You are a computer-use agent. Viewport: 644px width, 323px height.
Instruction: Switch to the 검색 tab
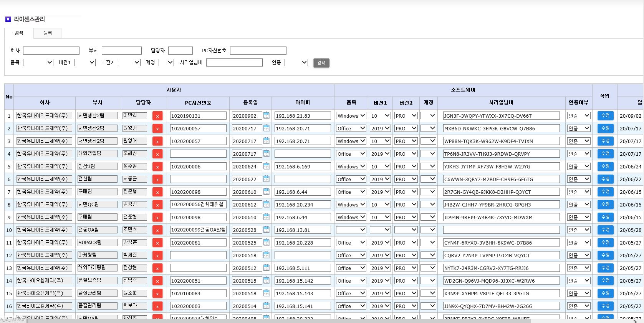pos(19,33)
